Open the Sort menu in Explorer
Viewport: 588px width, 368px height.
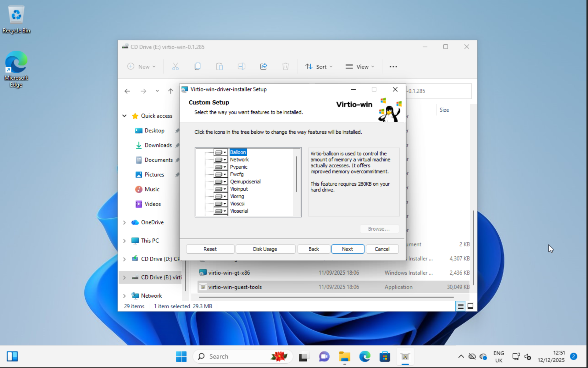(319, 66)
